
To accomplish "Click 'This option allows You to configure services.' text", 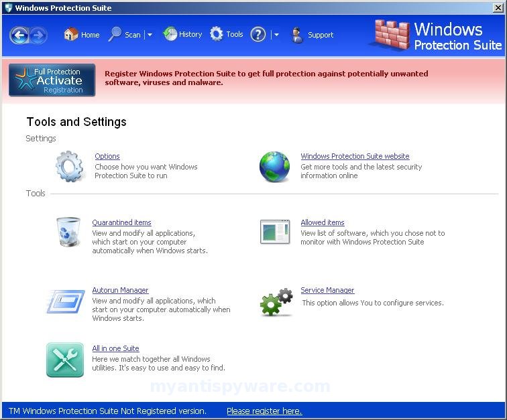I will pos(373,303).
